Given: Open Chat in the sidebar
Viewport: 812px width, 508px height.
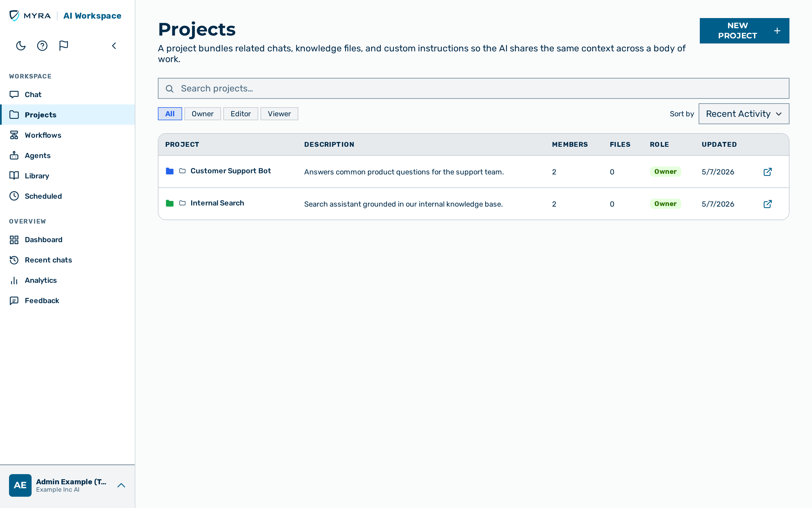Looking at the screenshot, I should (67, 95).
